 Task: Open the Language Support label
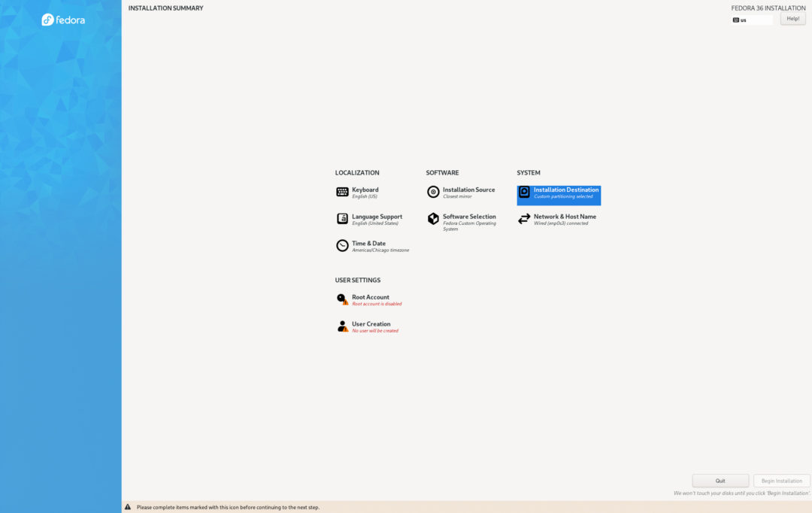tap(377, 217)
